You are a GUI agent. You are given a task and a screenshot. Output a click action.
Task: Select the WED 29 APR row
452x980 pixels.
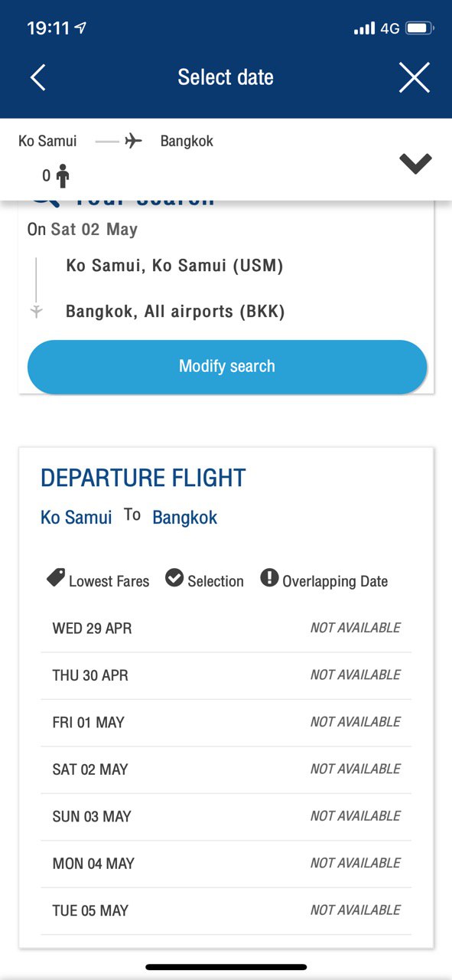[226, 629]
